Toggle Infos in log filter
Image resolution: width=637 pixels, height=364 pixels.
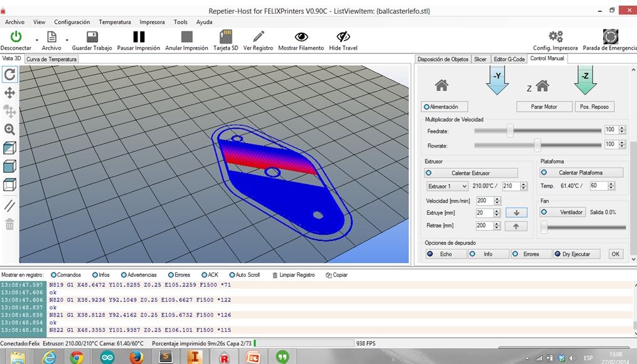click(101, 275)
